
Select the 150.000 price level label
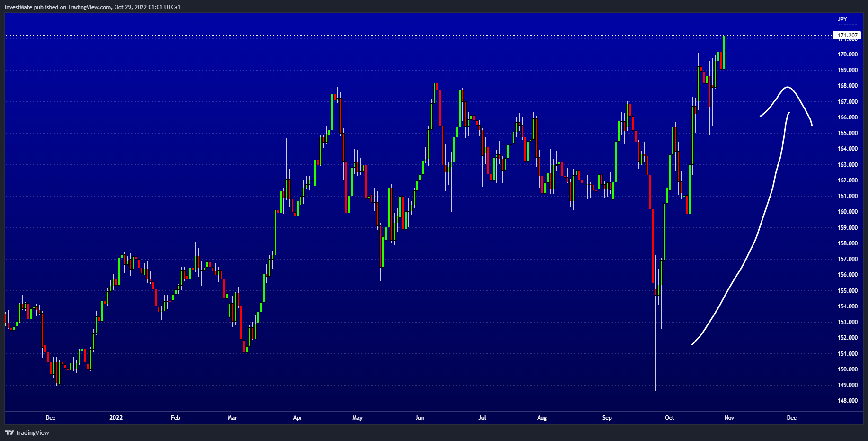tap(848, 369)
